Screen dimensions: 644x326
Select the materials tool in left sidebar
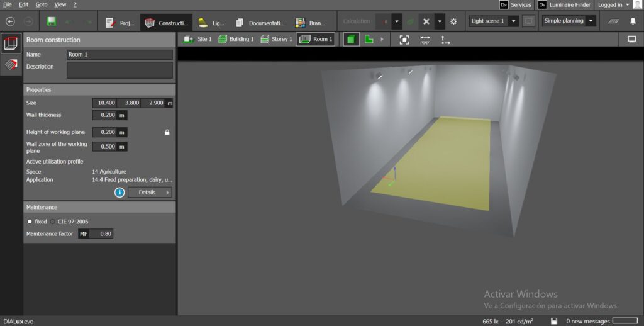[x=11, y=64]
